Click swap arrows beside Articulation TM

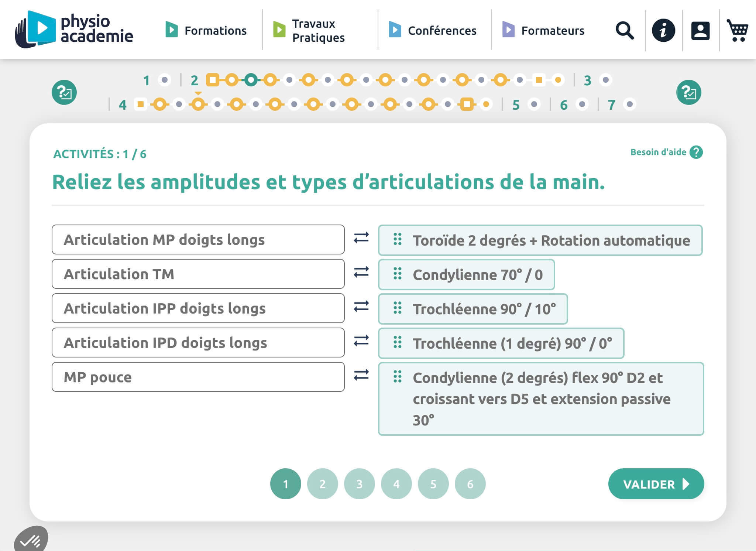pyautogui.click(x=361, y=272)
